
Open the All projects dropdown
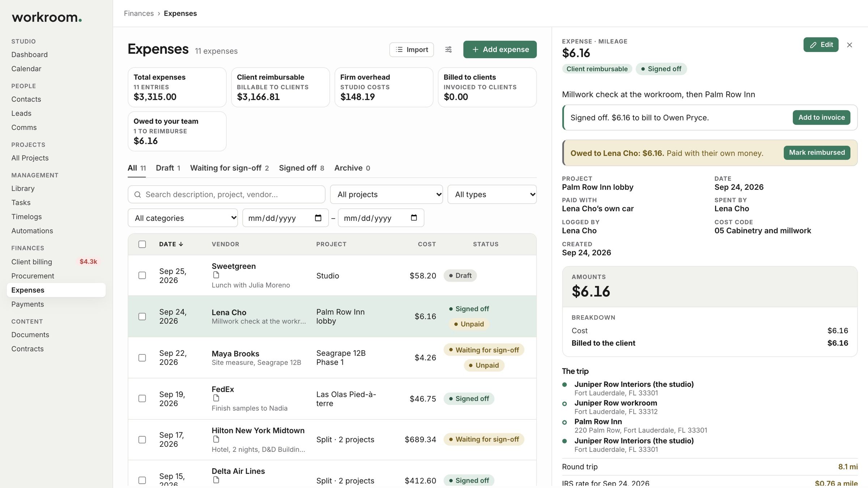pyautogui.click(x=386, y=194)
